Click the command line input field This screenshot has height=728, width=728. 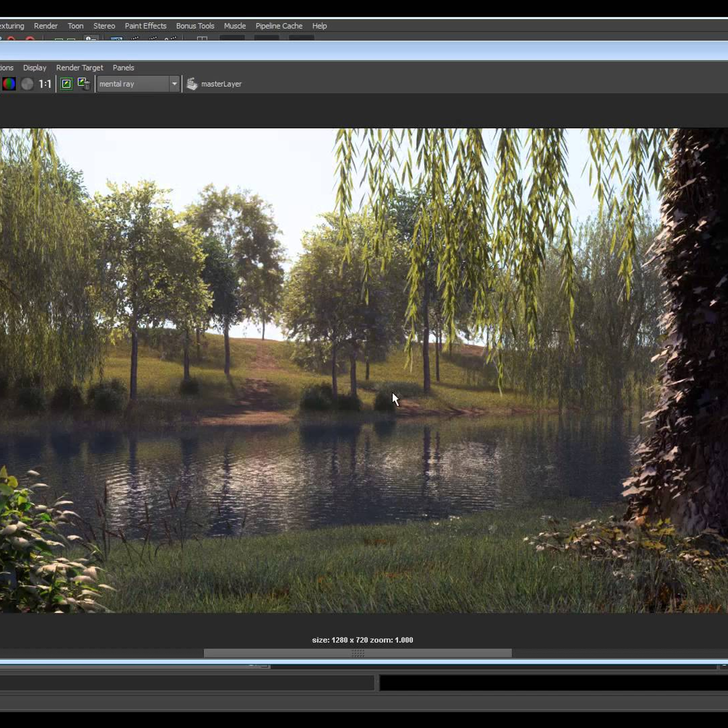(187, 683)
